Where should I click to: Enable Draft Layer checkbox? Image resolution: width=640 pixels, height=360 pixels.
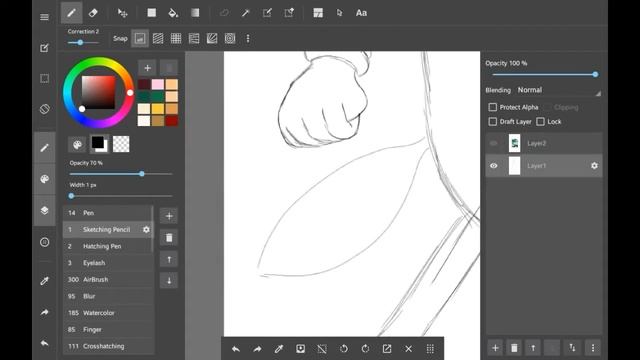tap(493, 122)
